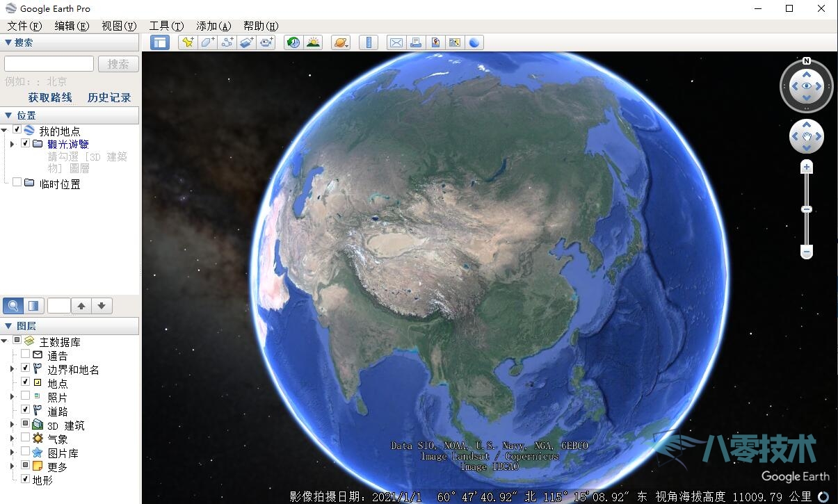Click the 历史记录 link
838x504 pixels.
point(109,98)
